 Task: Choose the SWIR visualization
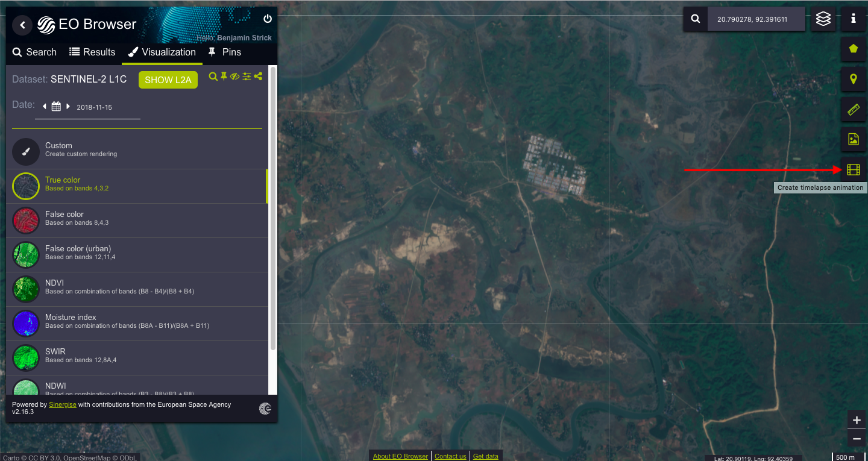pyautogui.click(x=137, y=358)
